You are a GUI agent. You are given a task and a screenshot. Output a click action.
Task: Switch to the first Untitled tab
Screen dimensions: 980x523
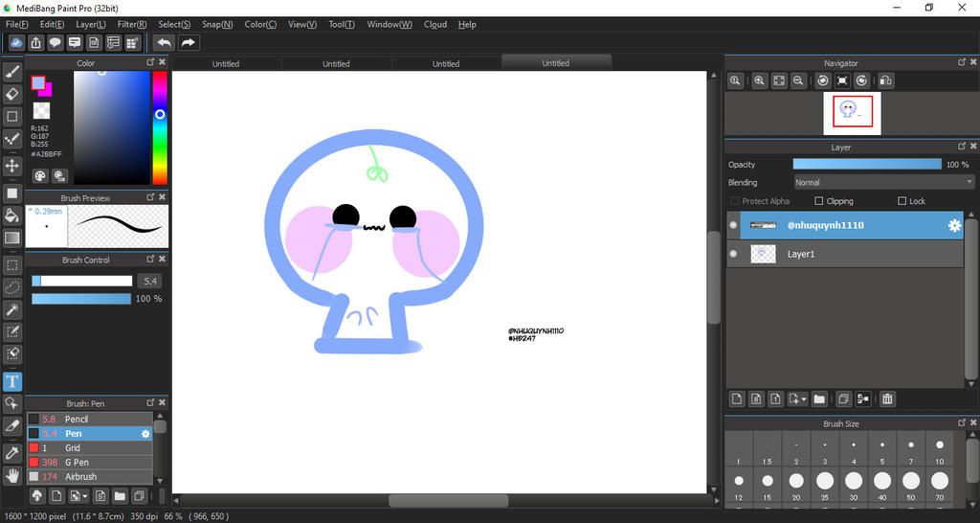tap(226, 63)
